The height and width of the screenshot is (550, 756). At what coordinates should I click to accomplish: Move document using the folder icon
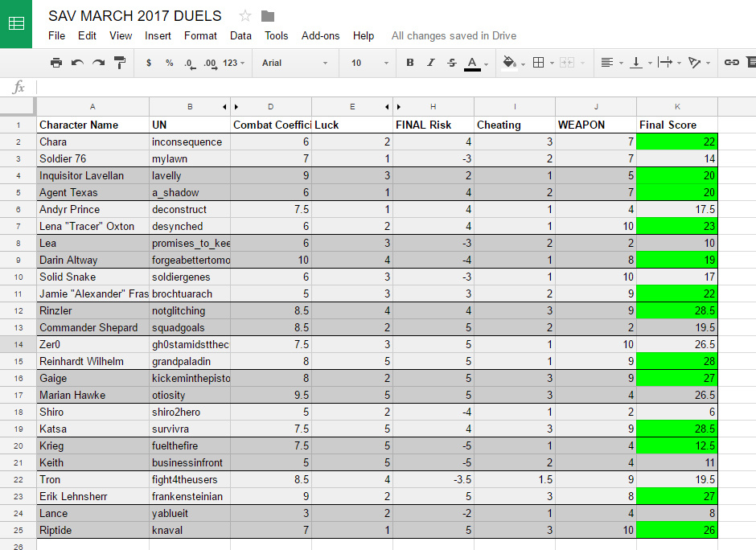pos(268,16)
